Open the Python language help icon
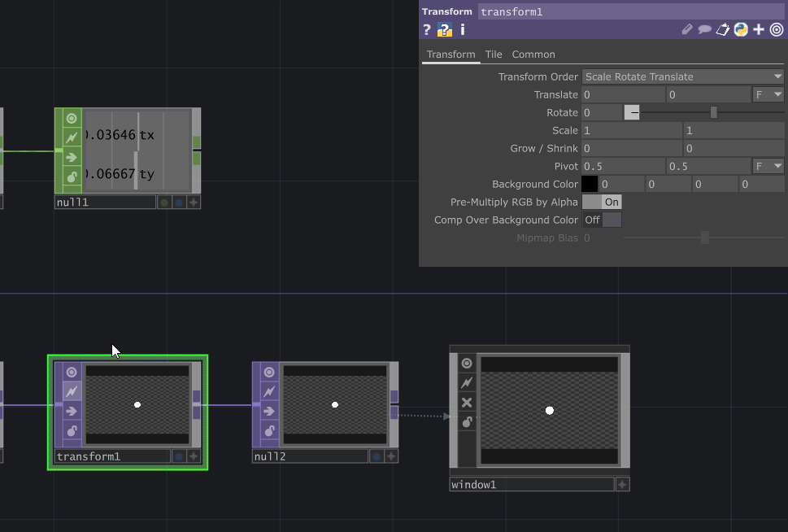This screenshot has height=532, width=788. (x=740, y=29)
